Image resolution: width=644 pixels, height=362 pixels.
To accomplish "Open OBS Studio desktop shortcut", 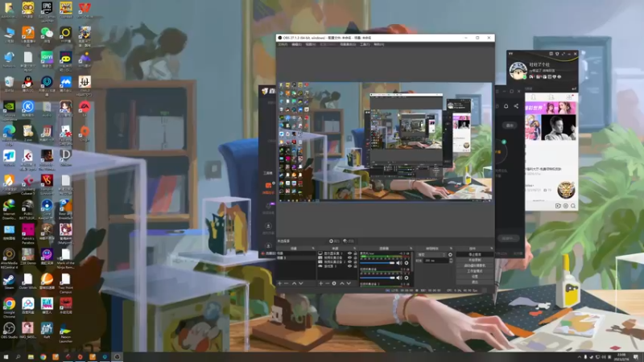I will [x=9, y=331].
